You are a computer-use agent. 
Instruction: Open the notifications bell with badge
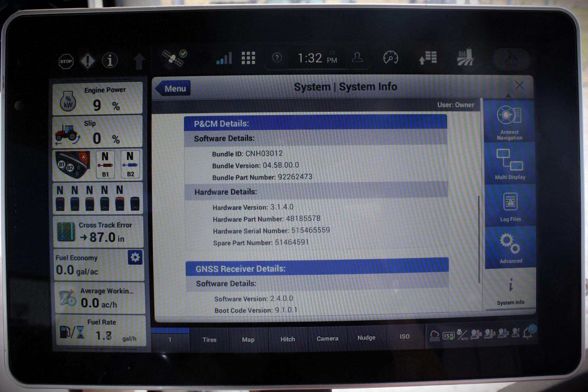(x=528, y=333)
